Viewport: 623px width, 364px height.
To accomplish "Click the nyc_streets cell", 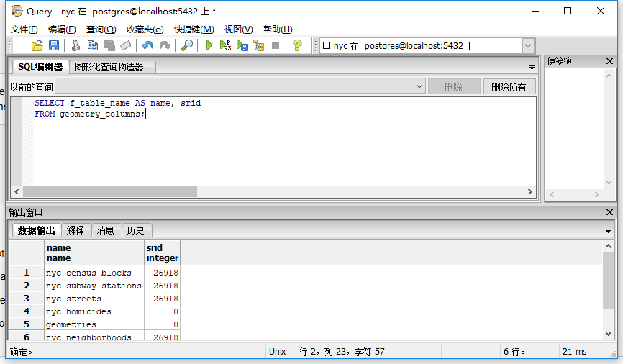I will [94, 299].
